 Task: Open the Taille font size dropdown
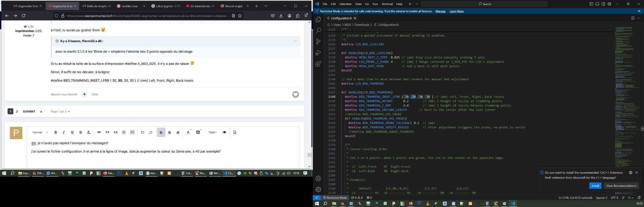point(212,132)
